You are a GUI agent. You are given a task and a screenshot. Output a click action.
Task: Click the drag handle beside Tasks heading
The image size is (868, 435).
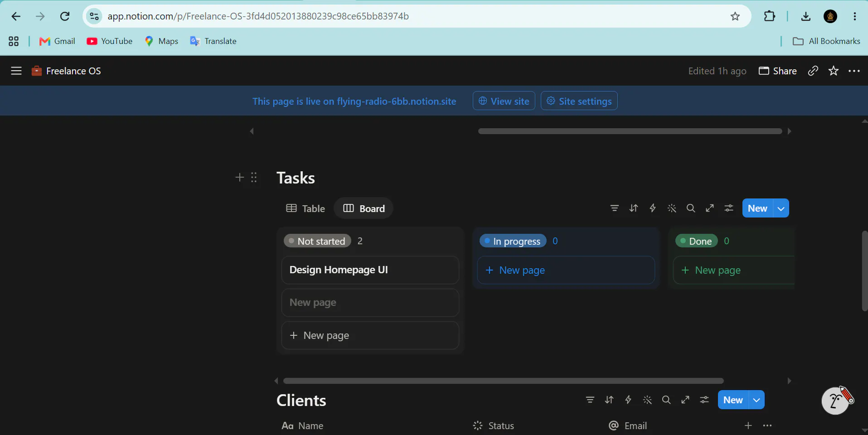[x=254, y=177]
